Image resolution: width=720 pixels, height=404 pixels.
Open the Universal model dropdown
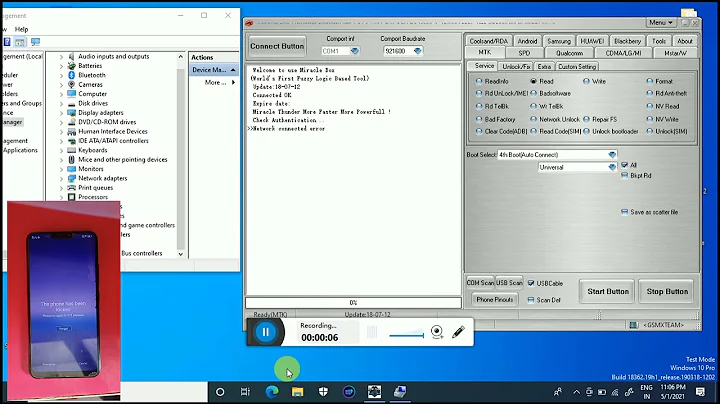point(612,167)
